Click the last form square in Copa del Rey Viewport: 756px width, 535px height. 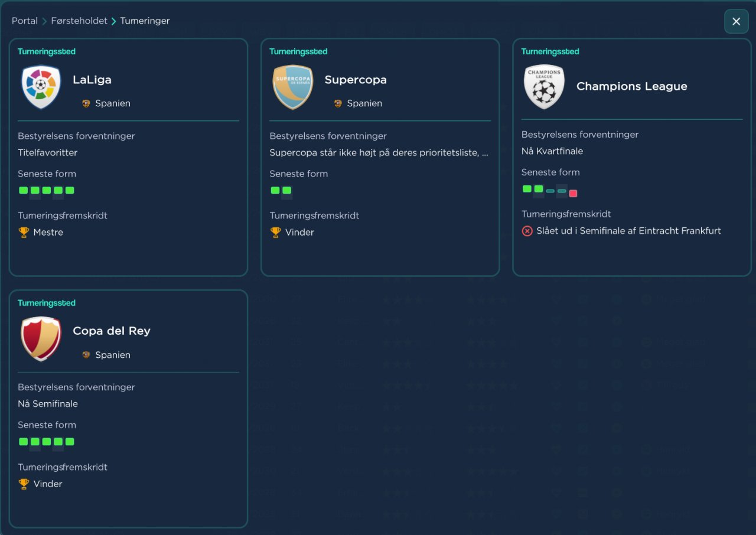70,441
